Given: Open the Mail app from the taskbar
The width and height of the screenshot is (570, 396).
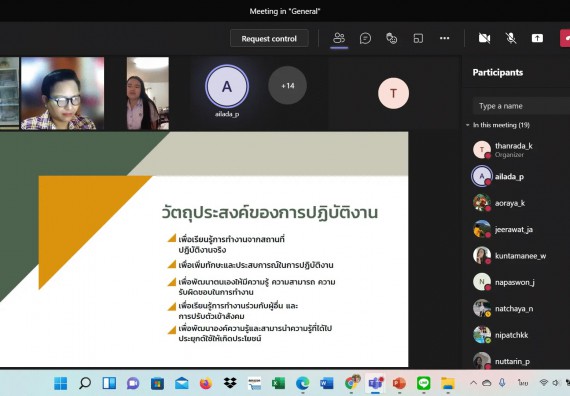Looking at the screenshot, I should point(181,383).
